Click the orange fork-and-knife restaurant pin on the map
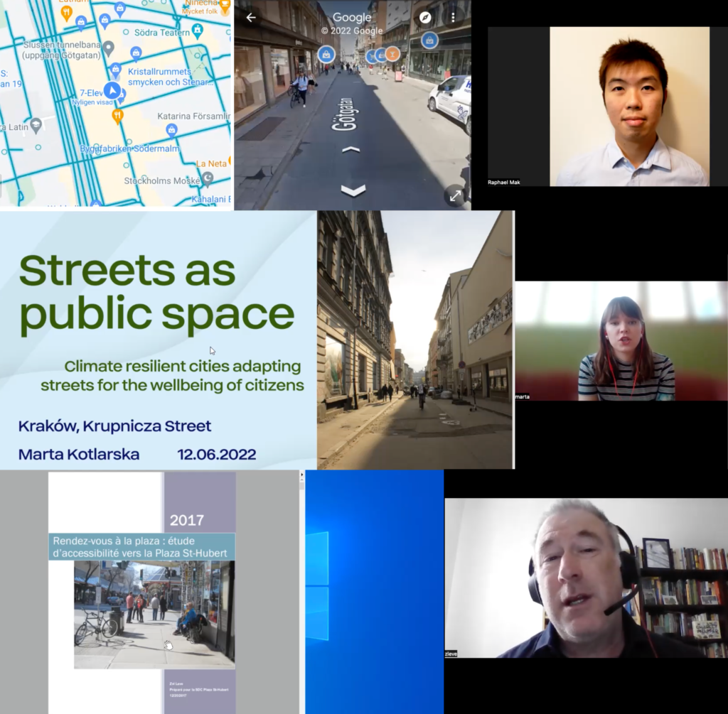This screenshot has height=714, width=728. 117,116
